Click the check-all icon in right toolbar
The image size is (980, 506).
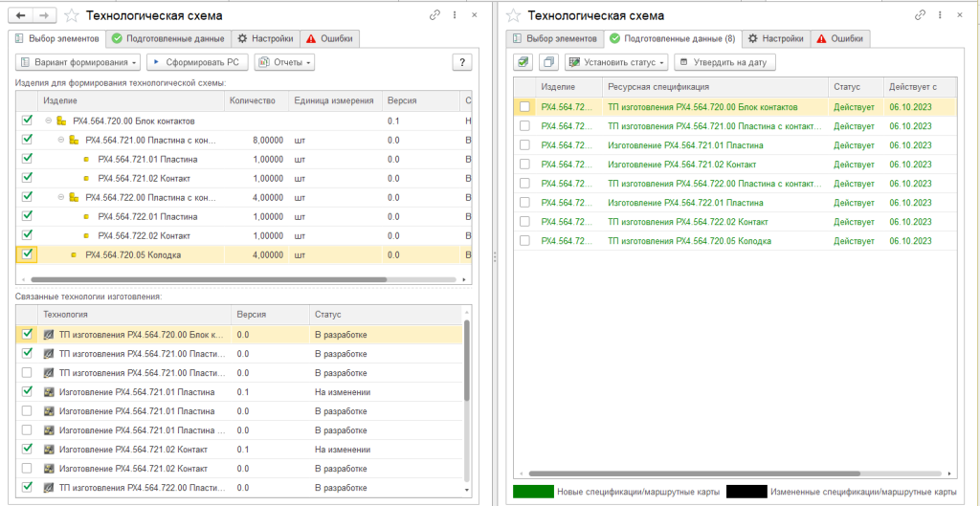(x=523, y=62)
